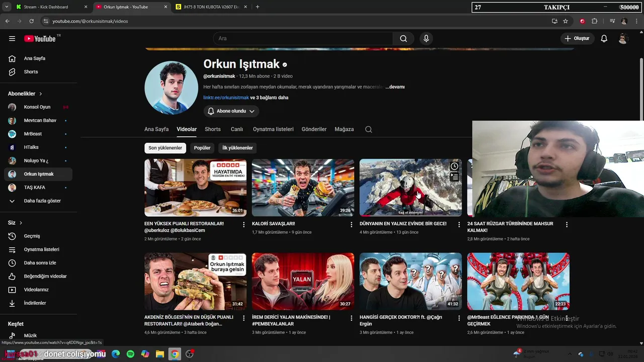644x362 pixels.
Task: Click the search magnifier button
Action: pyautogui.click(x=404, y=39)
